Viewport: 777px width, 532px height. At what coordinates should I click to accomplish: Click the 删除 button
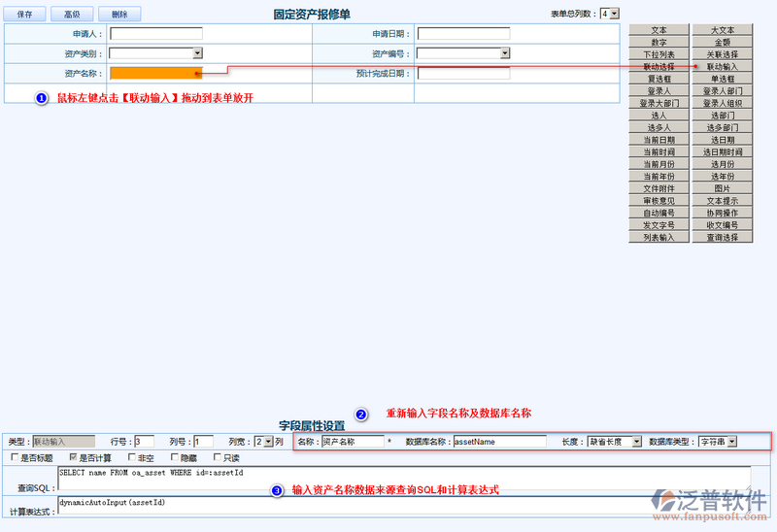coord(119,14)
